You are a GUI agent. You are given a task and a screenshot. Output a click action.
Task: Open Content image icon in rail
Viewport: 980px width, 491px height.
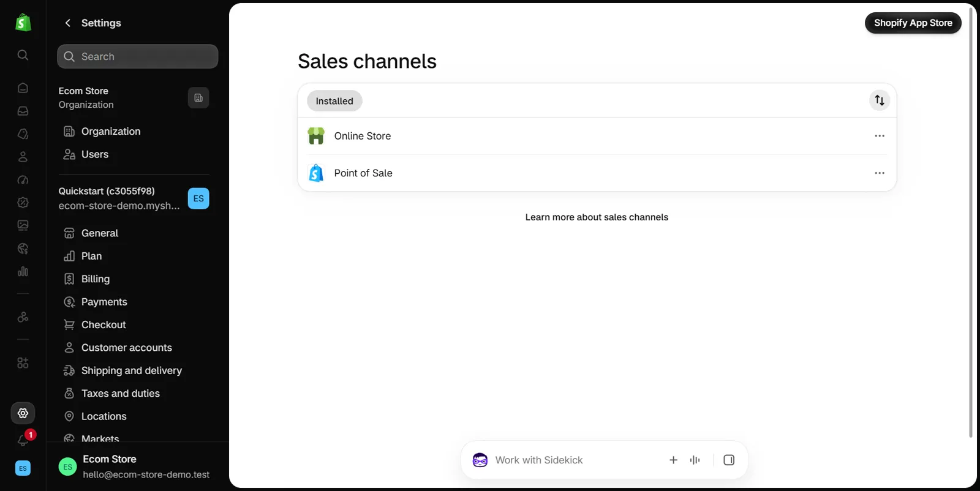23,225
